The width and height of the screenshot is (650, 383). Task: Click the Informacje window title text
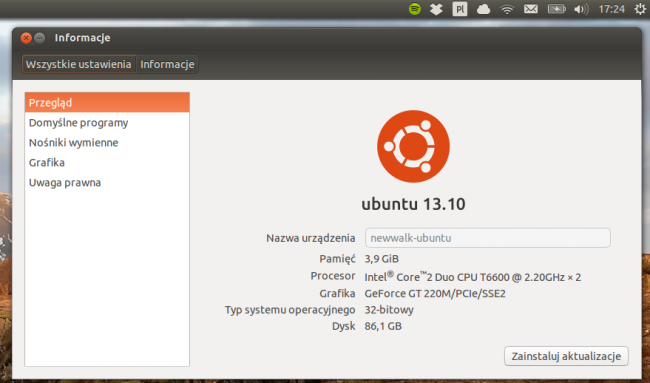tap(82, 38)
